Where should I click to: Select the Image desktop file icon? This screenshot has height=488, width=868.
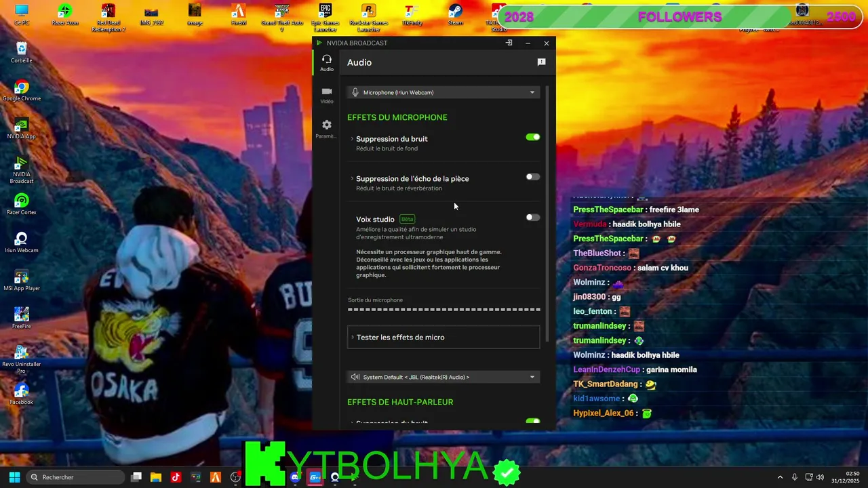click(x=195, y=16)
